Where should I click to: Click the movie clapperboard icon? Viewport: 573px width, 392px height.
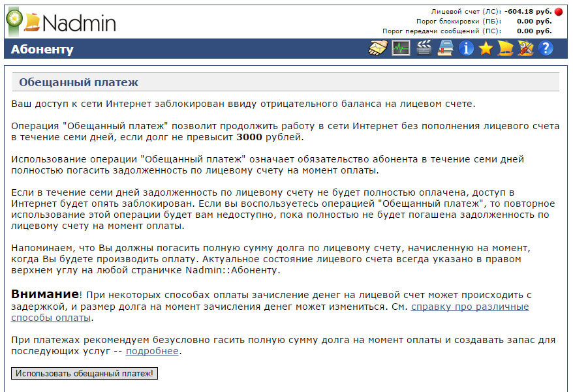point(424,48)
